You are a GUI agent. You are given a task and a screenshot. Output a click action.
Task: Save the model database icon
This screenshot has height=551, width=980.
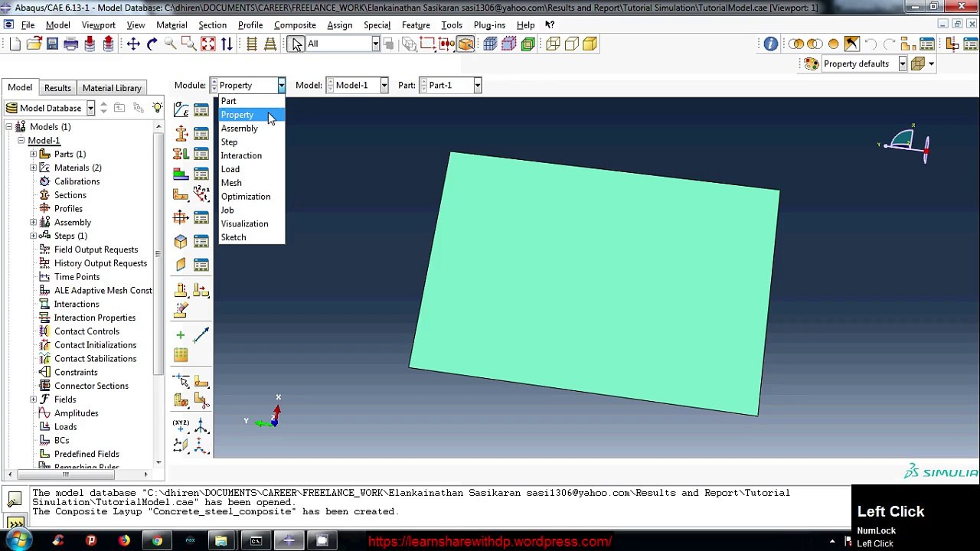[52, 44]
